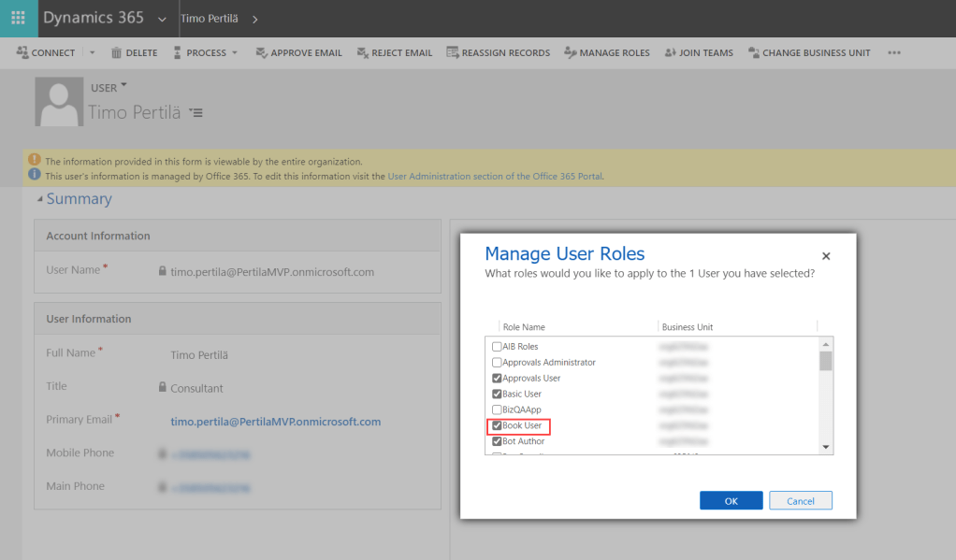The width and height of the screenshot is (956, 560).
Task: Enable the AIB Roles checkbox
Action: (497, 347)
